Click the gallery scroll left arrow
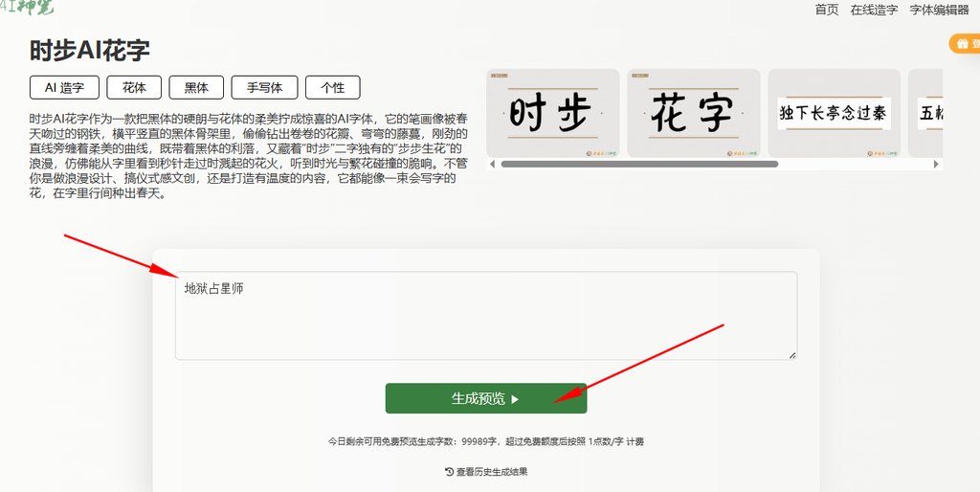 click(x=492, y=165)
